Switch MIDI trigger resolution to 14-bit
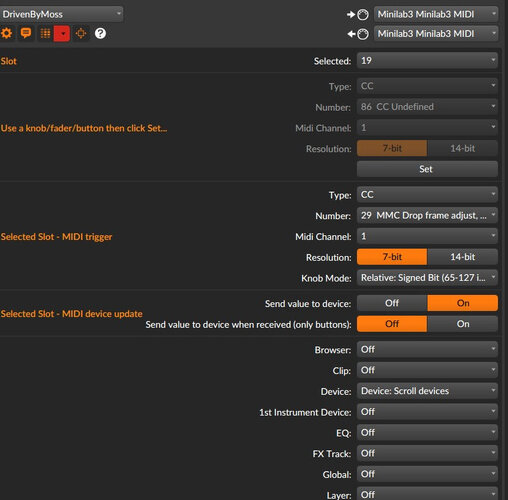508x500 pixels. coord(462,257)
